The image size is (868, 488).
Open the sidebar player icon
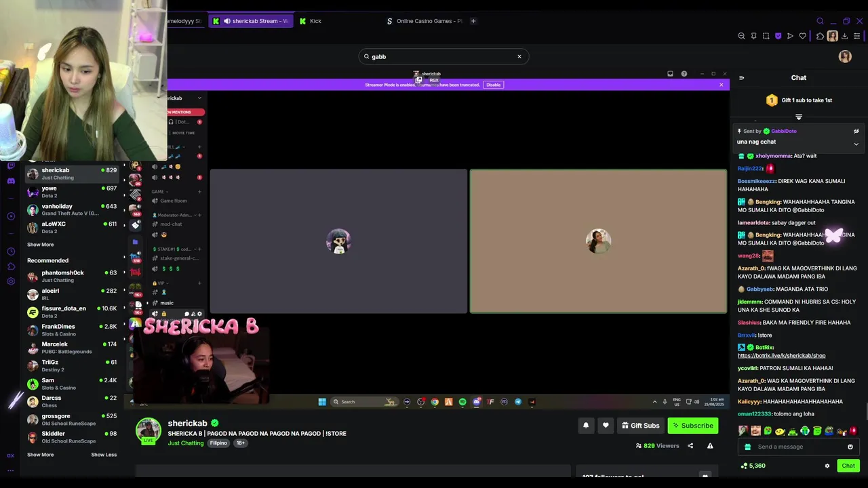coord(11,216)
